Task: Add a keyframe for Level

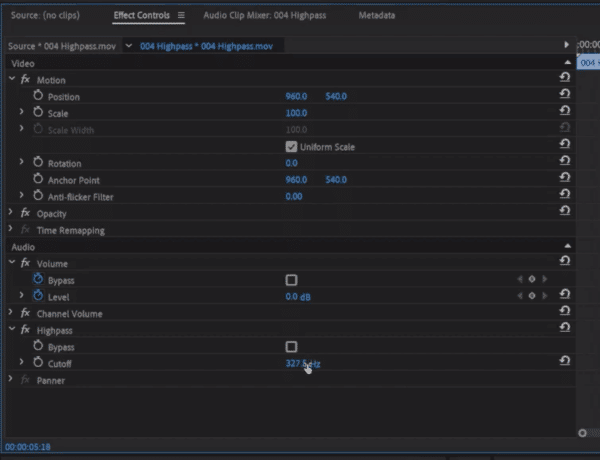Action: (x=532, y=296)
